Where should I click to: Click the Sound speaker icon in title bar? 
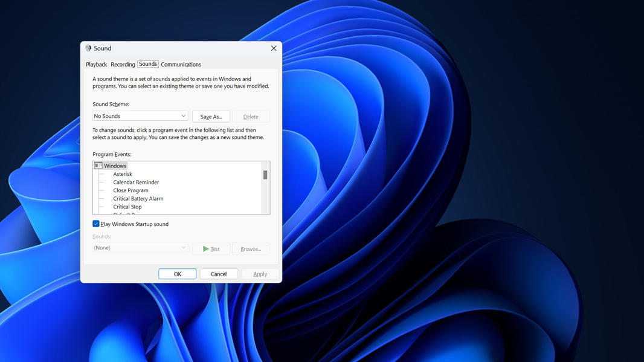pyautogui.click(x=88, y=48)
